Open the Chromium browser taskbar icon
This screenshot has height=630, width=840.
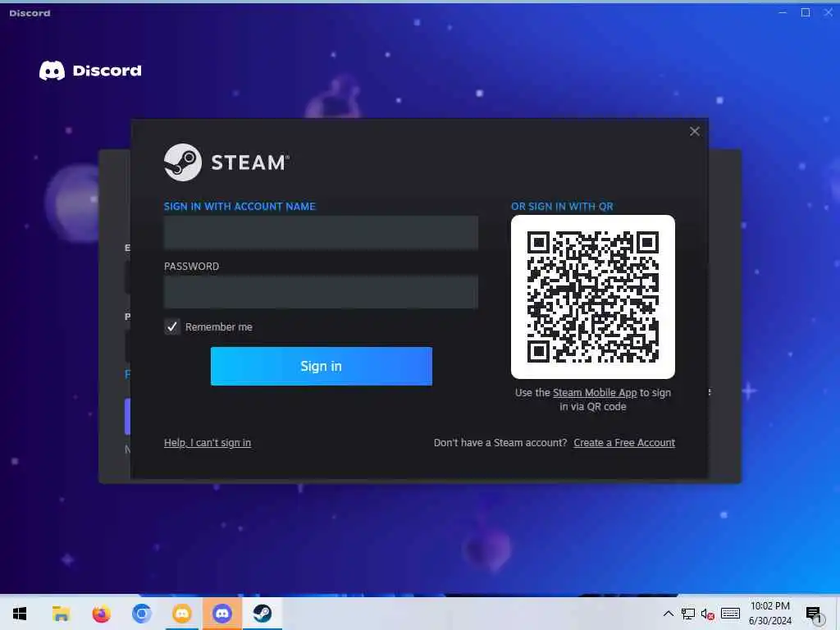141,614
